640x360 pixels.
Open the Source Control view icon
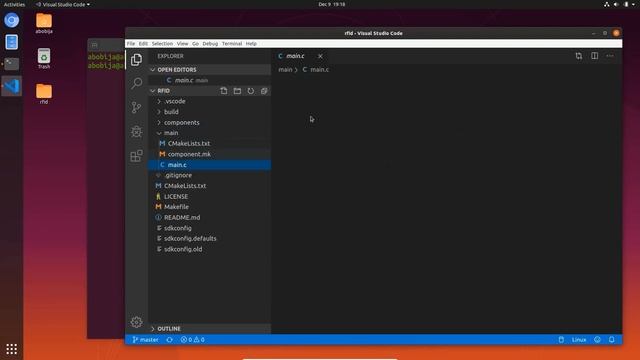[x=136, y=107]
